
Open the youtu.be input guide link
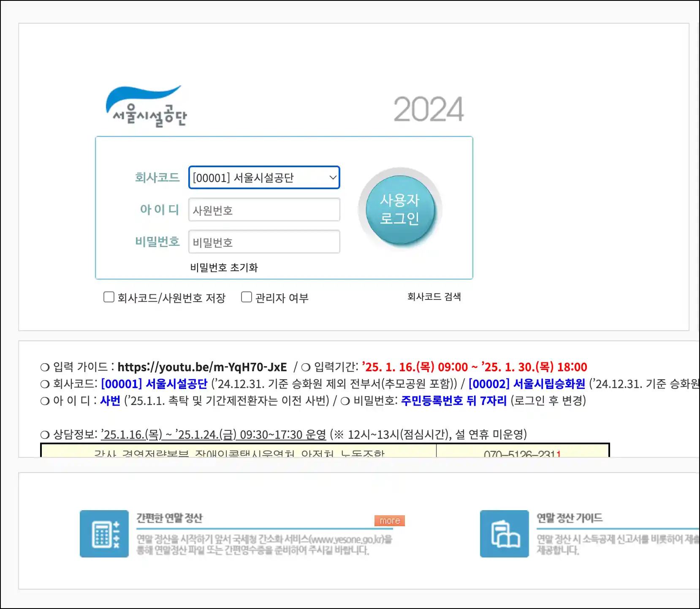click(202, 367)
